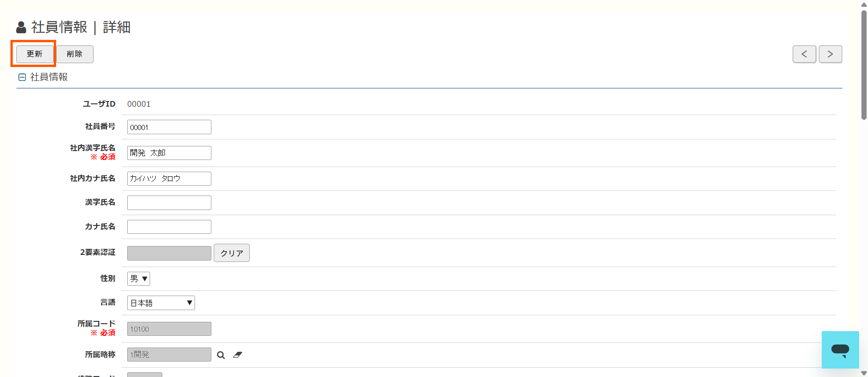
Task: Click the 削除 delete button
Action: coord(75,54)
